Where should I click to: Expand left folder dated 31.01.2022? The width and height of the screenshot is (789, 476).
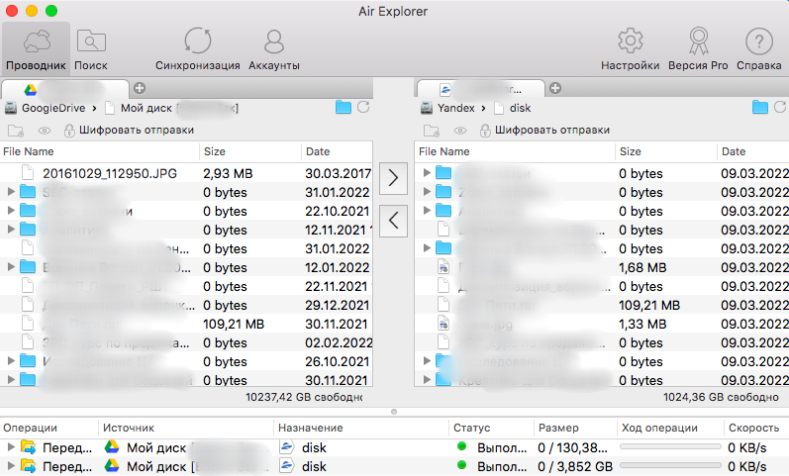tap(11, 192)
